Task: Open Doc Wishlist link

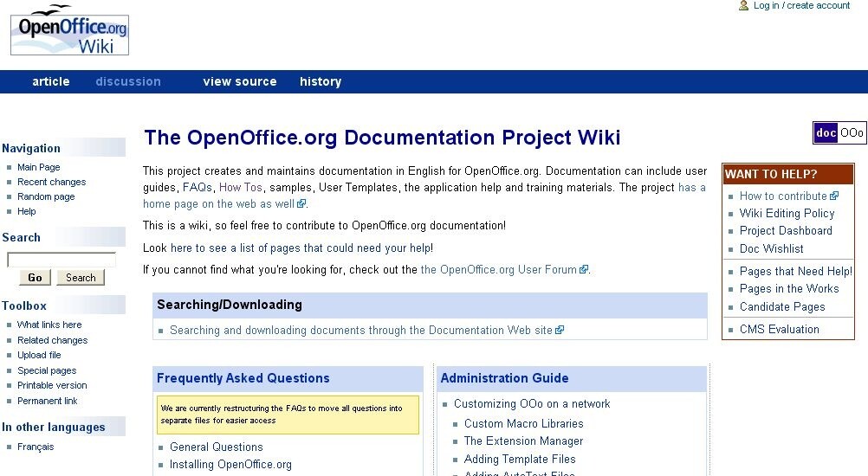Action: coord(771,248)
